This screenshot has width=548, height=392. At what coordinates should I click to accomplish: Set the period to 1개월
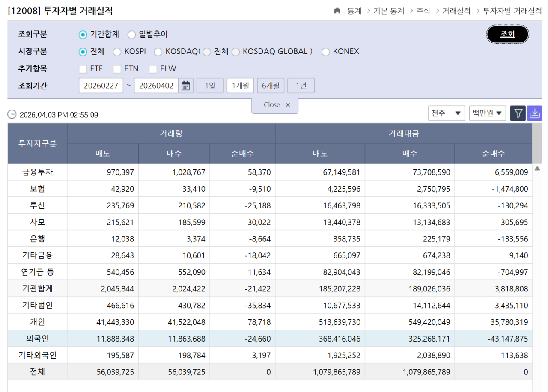tap(240, 86)
